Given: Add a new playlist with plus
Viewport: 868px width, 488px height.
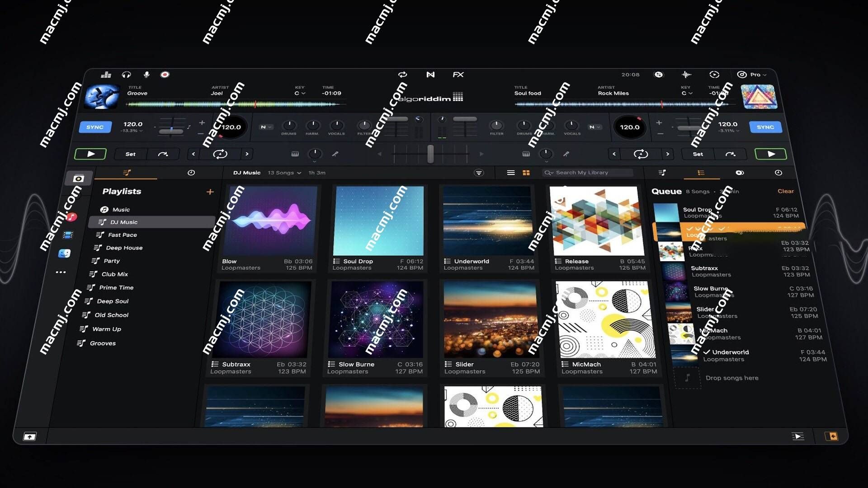Looking at the screenshot, I should 210,192.
